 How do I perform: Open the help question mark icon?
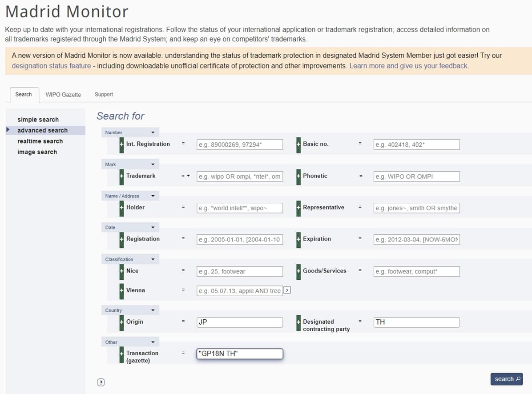[101, 382]
